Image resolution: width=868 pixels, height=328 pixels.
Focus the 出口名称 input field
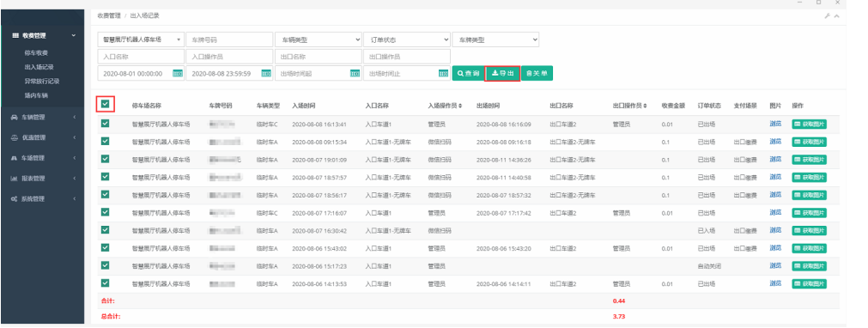(319, 57)
